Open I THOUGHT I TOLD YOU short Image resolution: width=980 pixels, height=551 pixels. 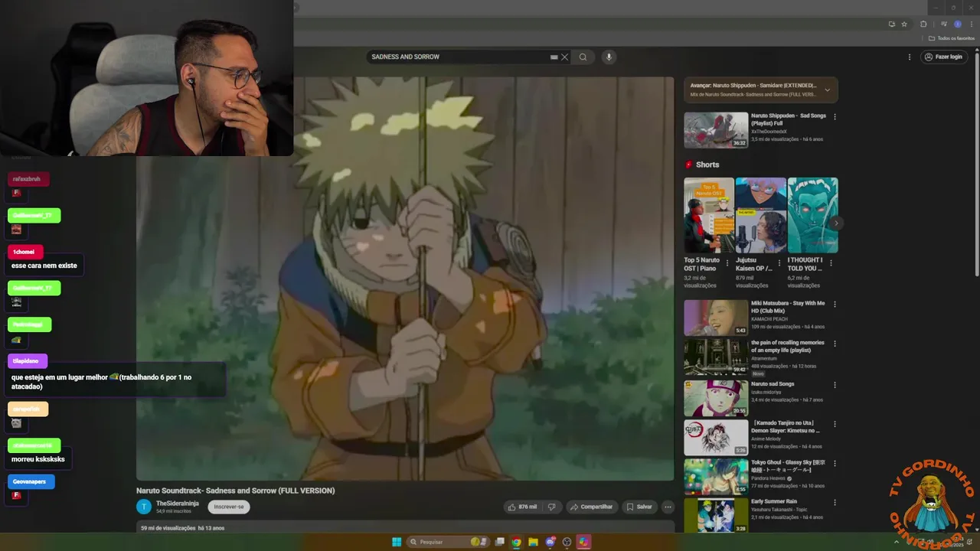[813, 215]
